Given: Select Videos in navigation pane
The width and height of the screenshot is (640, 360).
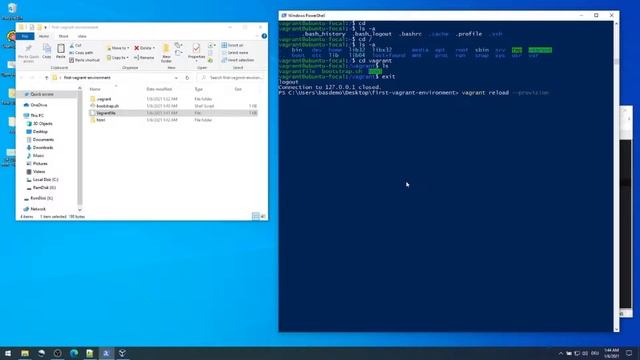Looking at the screenshot, I should [x=36, y=172].
